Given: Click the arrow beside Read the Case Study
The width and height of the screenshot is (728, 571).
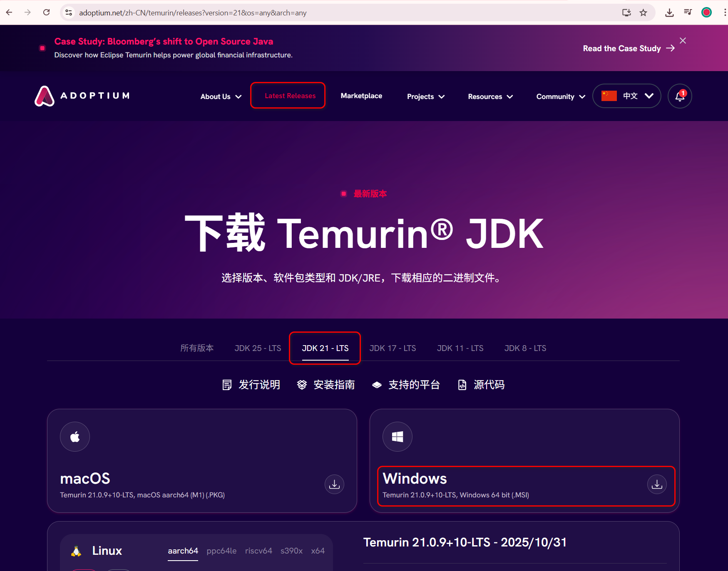Looking at the screenshot, I should (x=670, y=48).
